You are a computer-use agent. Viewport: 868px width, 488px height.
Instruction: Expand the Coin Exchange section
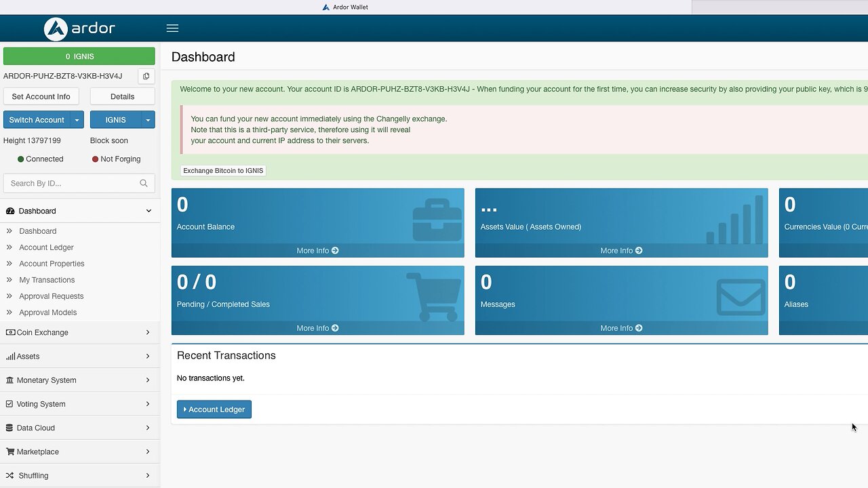coord(148,332)
